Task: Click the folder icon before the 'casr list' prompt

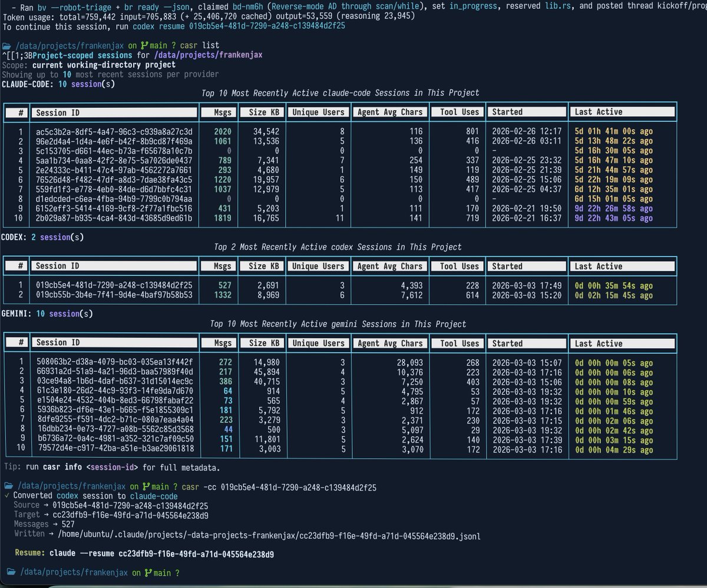Action: click(7, 45)
